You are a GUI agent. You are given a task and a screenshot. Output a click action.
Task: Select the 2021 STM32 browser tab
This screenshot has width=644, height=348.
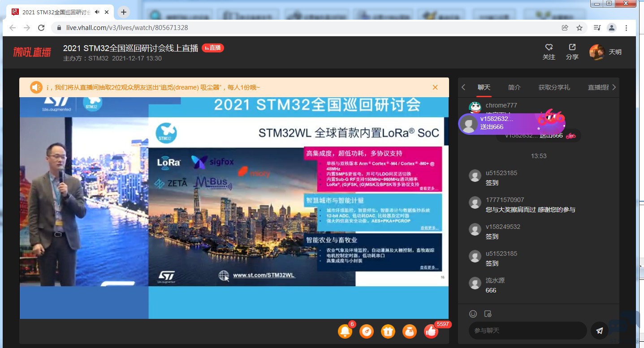[x=60, y=12]
